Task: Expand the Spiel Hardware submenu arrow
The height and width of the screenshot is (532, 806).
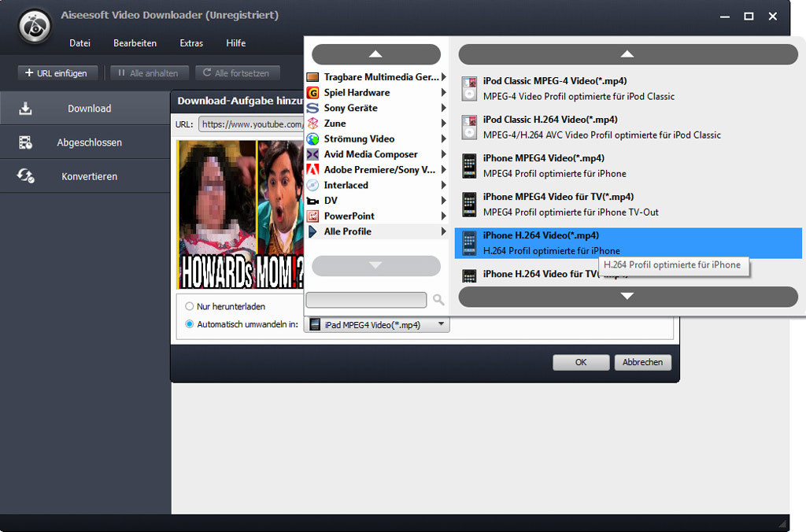Action: (444, 93)
